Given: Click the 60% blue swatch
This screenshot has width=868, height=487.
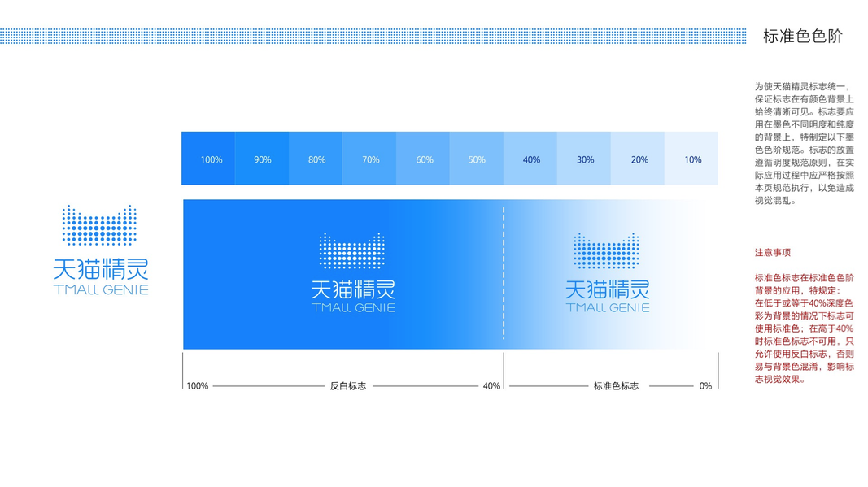Looking at the screenshot, I should [423, 159].
